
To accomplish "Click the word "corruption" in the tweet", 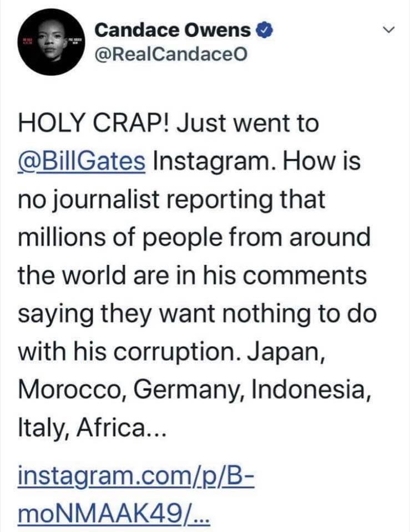I will (x=184, y=352).
